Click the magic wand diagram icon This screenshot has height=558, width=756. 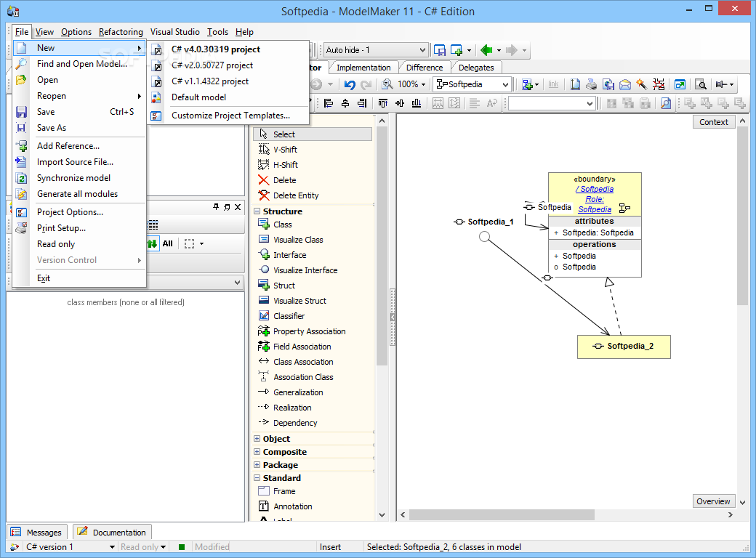coord(642,85)
